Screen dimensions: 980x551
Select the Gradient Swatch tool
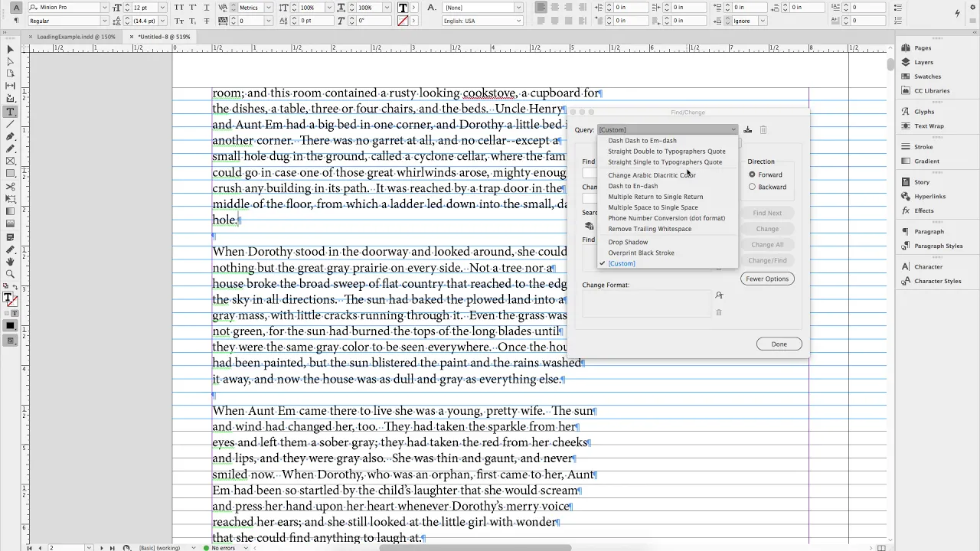[x=10, y=211]
